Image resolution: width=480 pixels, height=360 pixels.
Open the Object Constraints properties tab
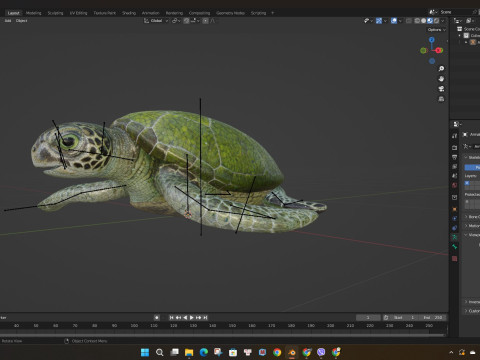click(454, 228)
